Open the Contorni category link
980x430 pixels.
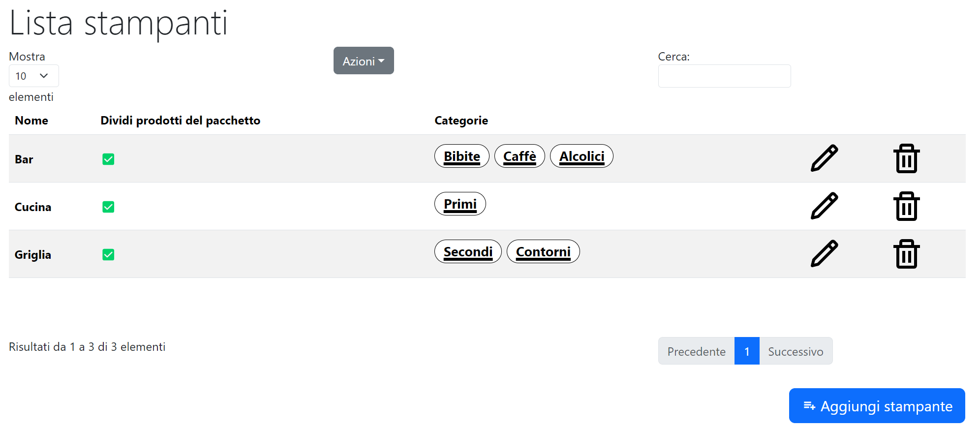tap(543, 252)
